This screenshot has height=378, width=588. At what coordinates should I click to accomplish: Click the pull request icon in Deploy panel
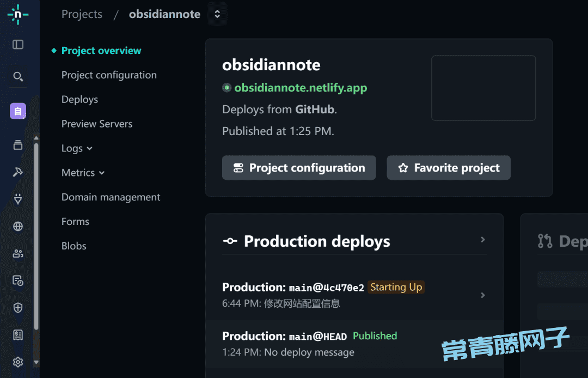pyautogui.click(x=545, y=241)
